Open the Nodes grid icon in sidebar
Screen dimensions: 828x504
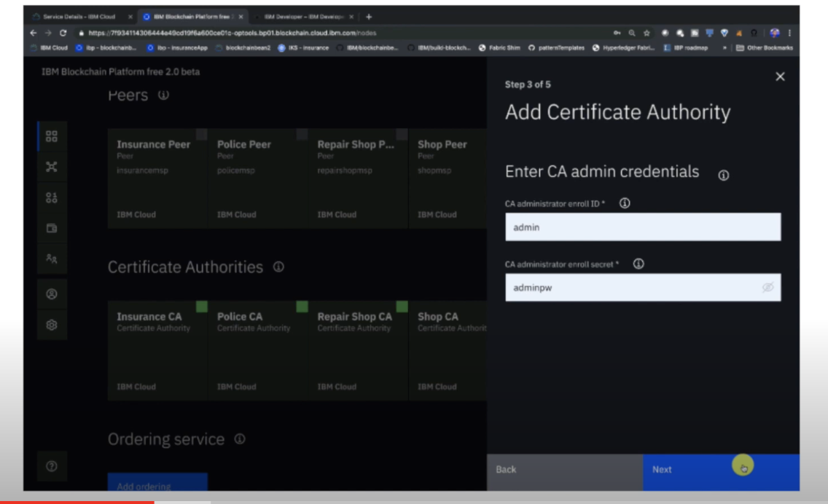click(52, 136)
